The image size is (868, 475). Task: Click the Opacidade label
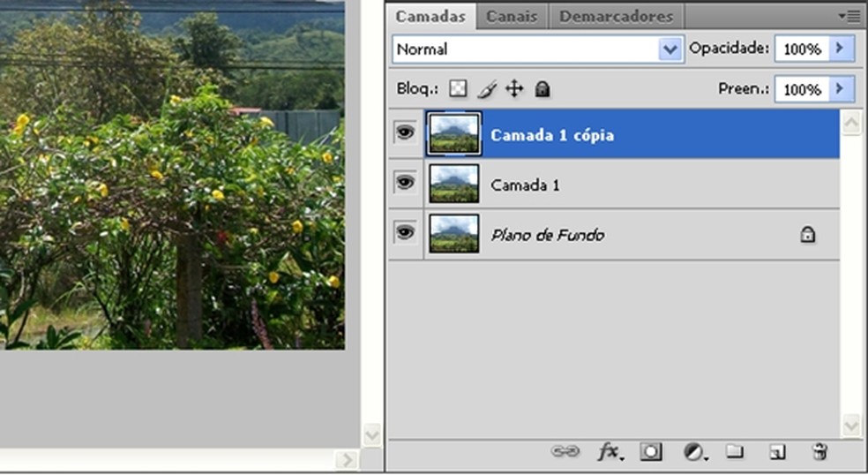[x=729, y=49]
